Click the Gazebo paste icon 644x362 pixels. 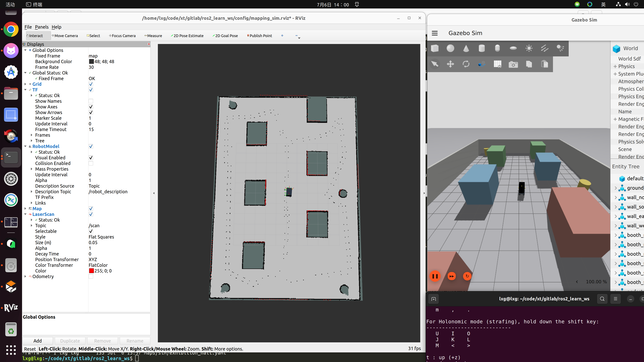[x=545, y=64]
